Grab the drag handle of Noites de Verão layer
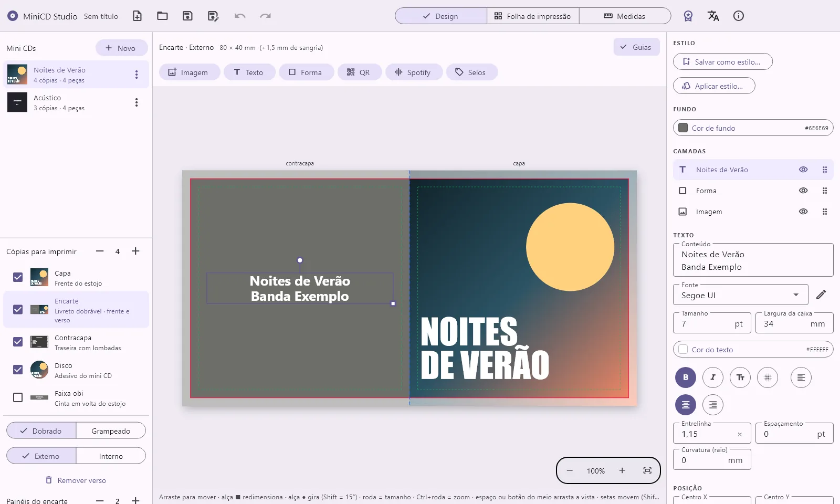This screenshot has height=504, width=840. click(825, 170)
